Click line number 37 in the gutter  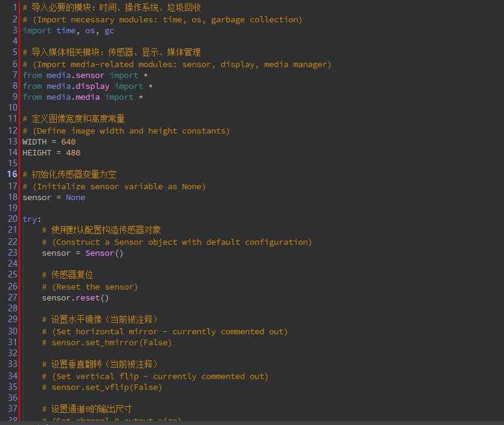click(x=12, y=409)
